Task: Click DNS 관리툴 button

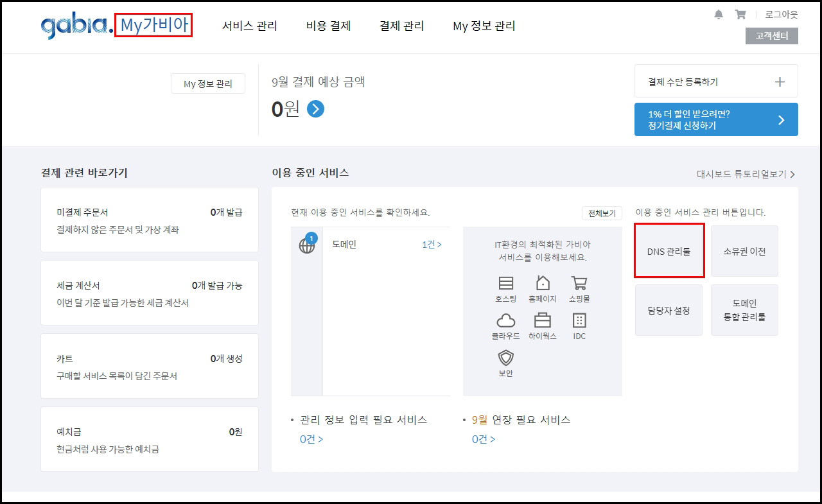Action: (669, 251)
